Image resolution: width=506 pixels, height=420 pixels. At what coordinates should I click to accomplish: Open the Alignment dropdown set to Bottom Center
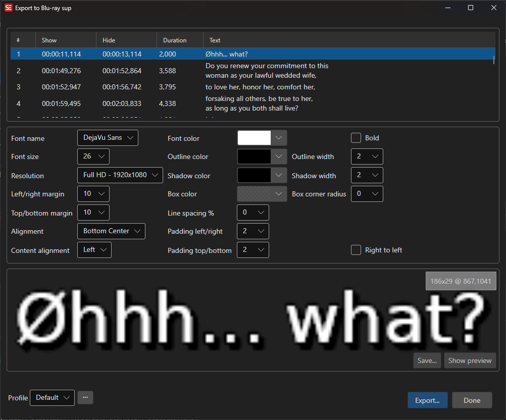point(111,231)
